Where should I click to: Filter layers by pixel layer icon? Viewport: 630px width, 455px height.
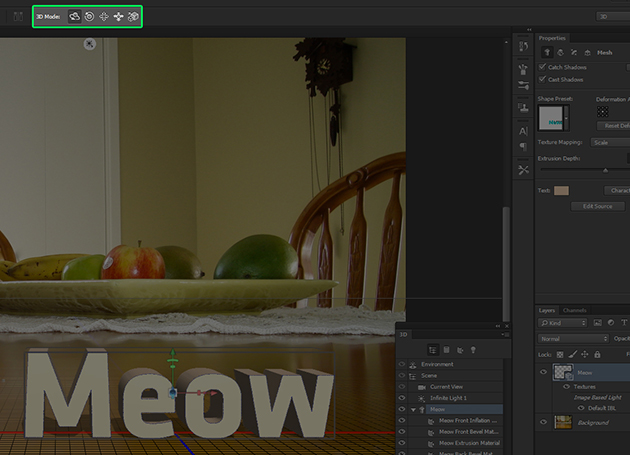[597, 323]
